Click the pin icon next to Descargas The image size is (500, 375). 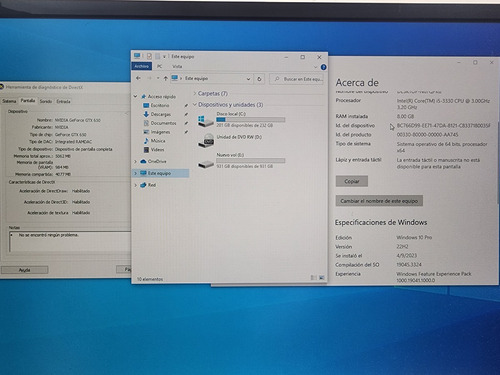(186, 114)
